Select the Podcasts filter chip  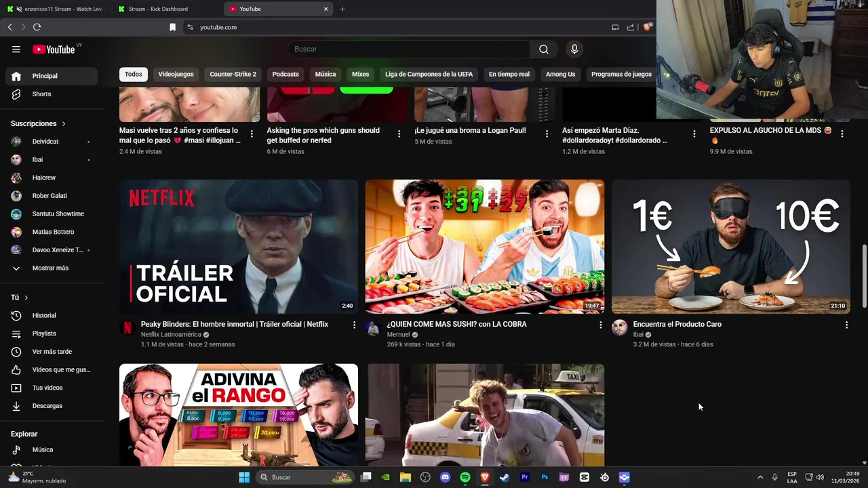pos(285,74)
